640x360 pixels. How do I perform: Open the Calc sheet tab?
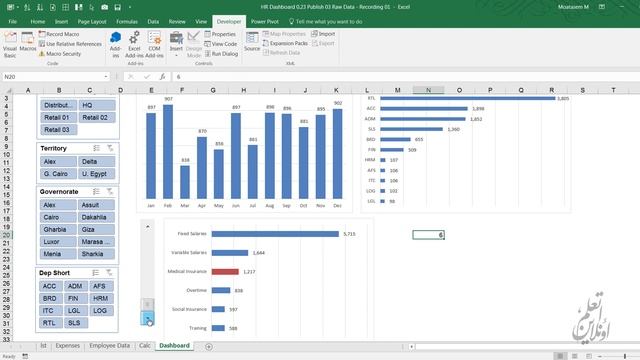click(x=144, y=346)
